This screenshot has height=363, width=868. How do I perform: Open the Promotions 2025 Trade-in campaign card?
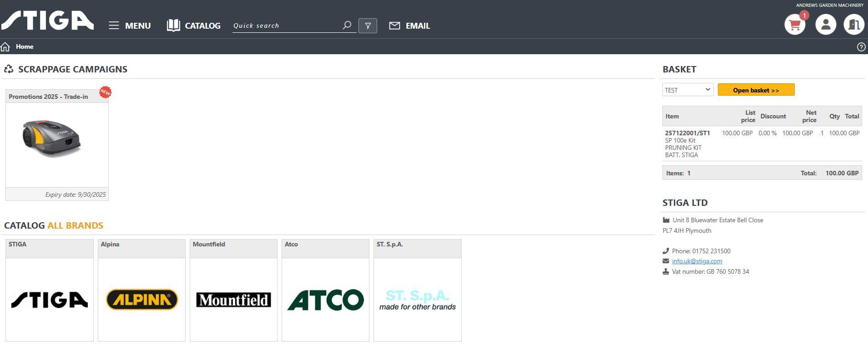(57, 145)
